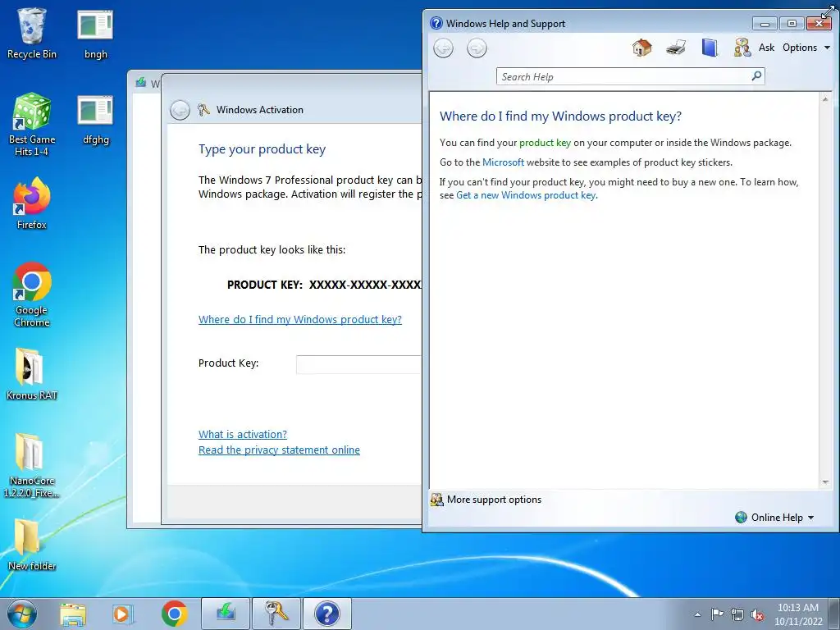Open muted volume tray icon

757,615
